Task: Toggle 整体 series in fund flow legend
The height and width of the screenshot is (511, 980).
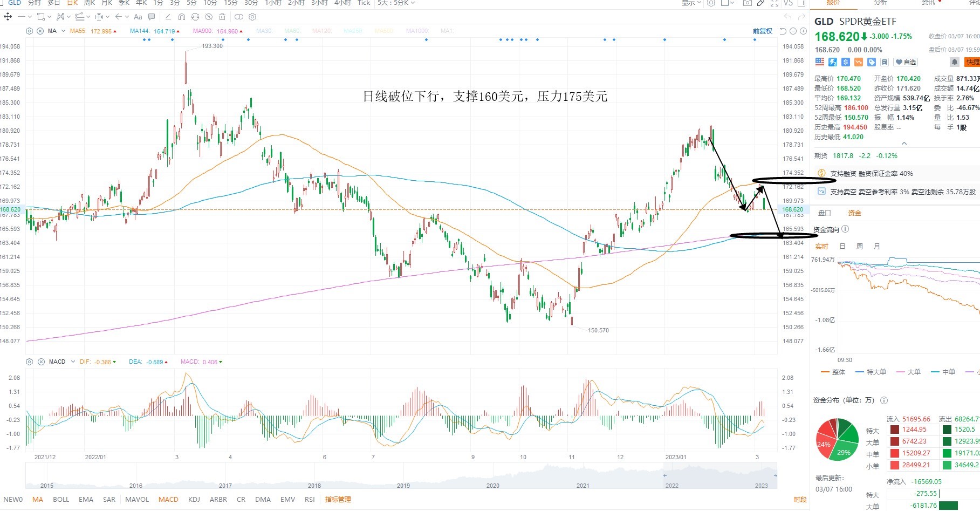Action: [x=833, y=372]
